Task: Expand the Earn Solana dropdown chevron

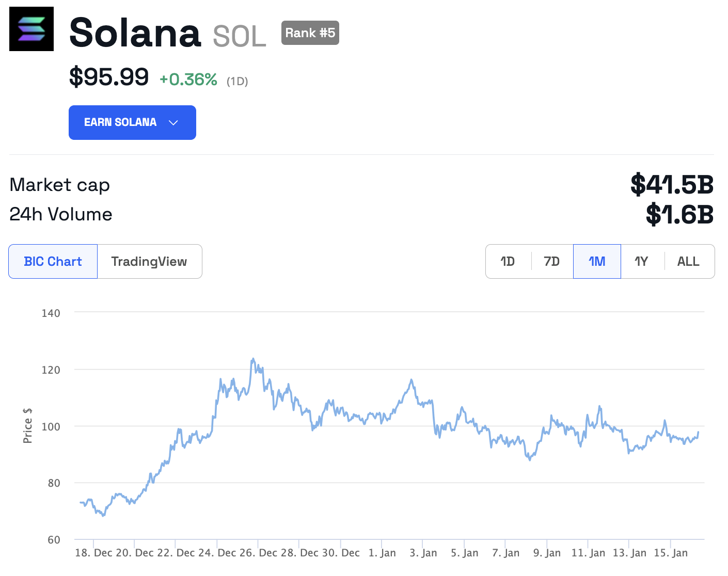Action: [173, 123]
